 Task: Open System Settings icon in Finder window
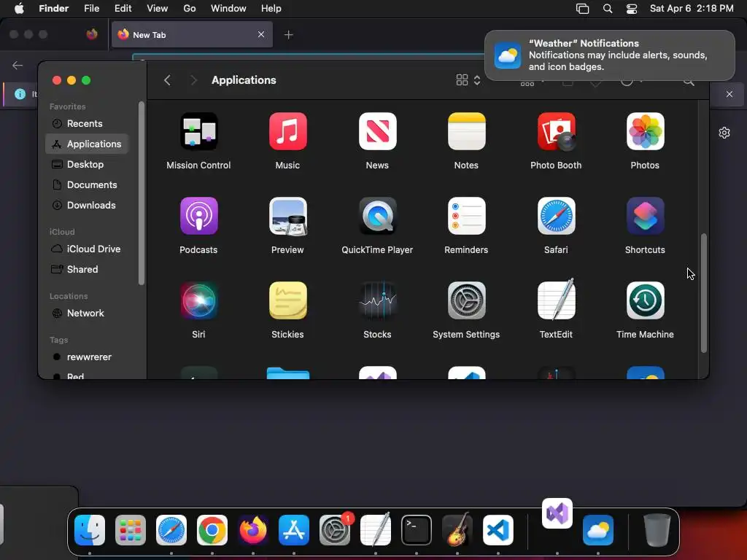466,300
